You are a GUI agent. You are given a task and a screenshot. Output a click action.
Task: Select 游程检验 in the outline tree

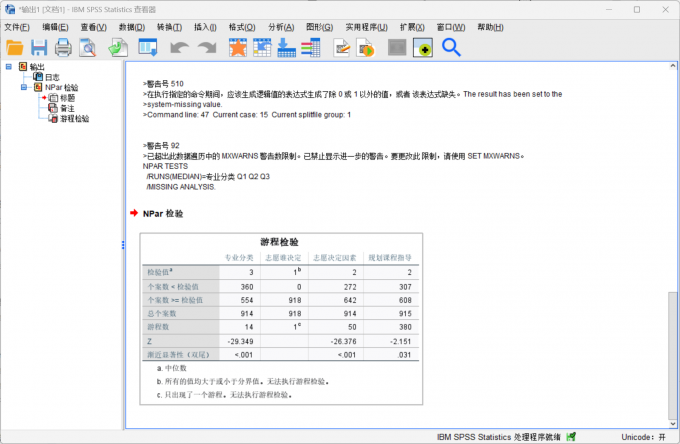click(x=74, y=119)
